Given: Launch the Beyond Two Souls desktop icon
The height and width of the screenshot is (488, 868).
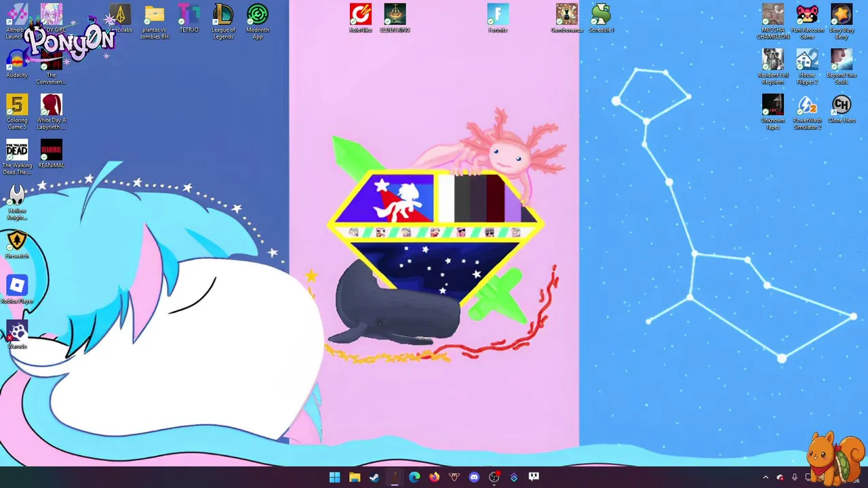Looking at the screenshot, I should click(842, 67).
